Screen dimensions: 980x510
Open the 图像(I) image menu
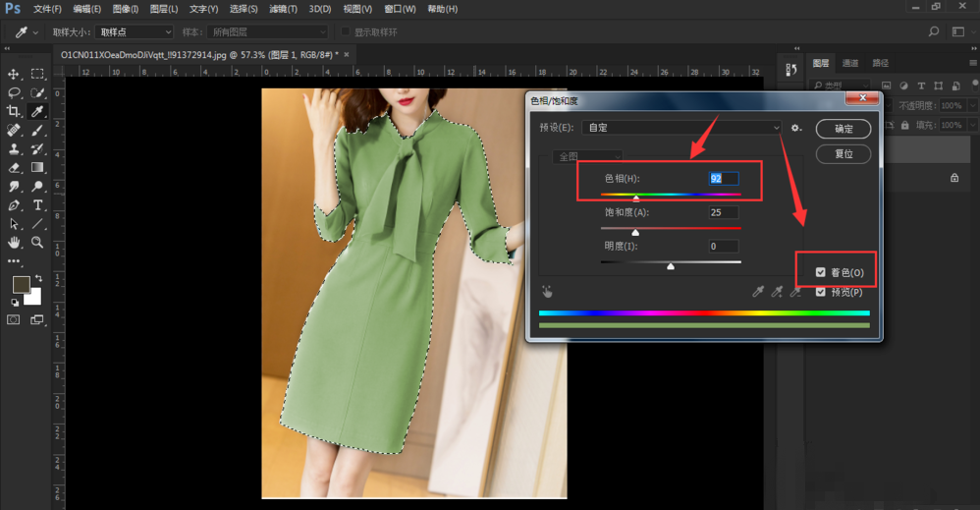click(x=126, y=9)
